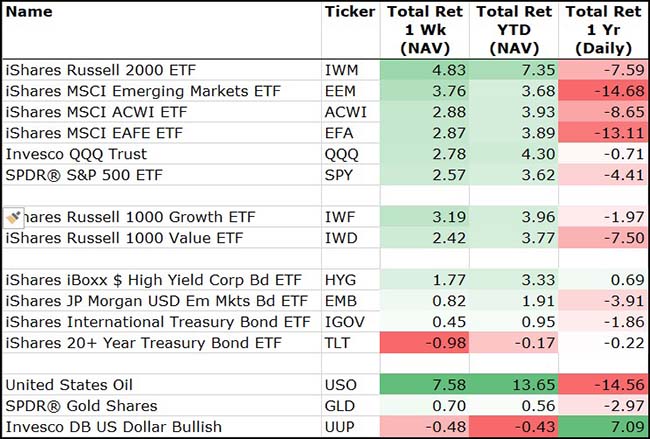Viewport: 650px width, 439px height.
Task: Click the Ticker column header
Action: coord(349,12)
